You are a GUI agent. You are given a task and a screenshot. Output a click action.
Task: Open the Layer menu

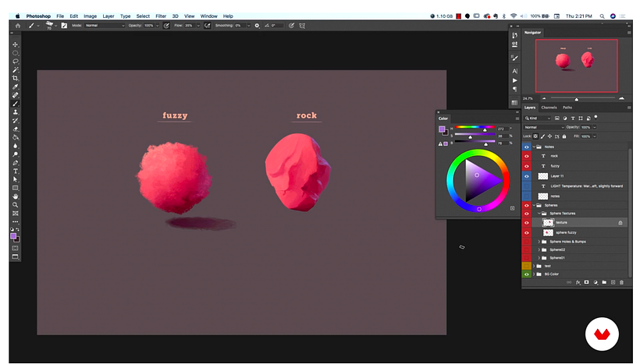point(108,16)
